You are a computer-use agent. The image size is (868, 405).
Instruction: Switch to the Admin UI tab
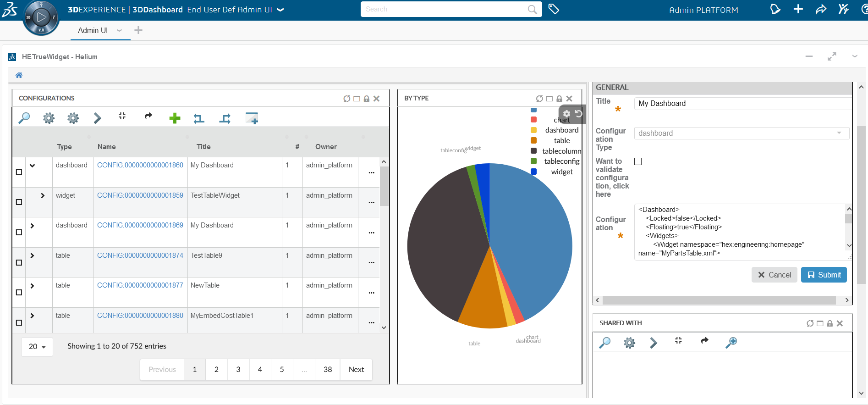[93, 30]
